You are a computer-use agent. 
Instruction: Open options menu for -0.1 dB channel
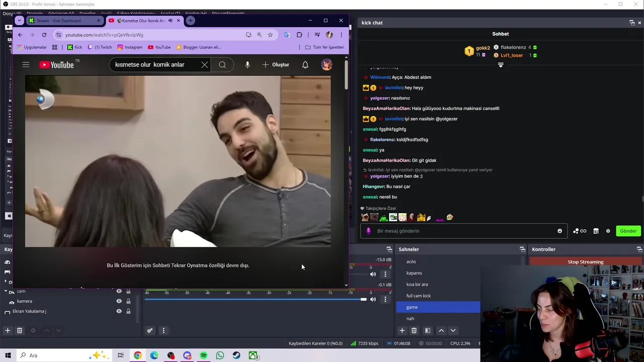385,299
